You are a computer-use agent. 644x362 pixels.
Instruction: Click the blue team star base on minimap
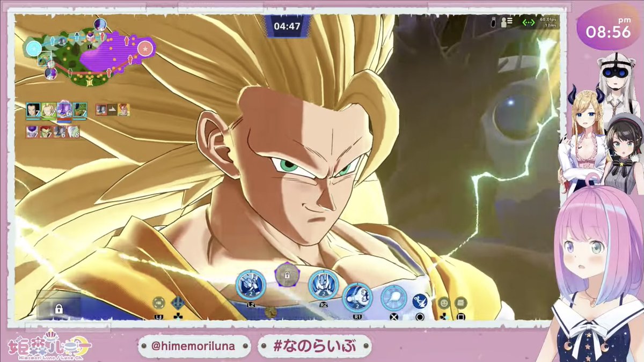(33, 49)
